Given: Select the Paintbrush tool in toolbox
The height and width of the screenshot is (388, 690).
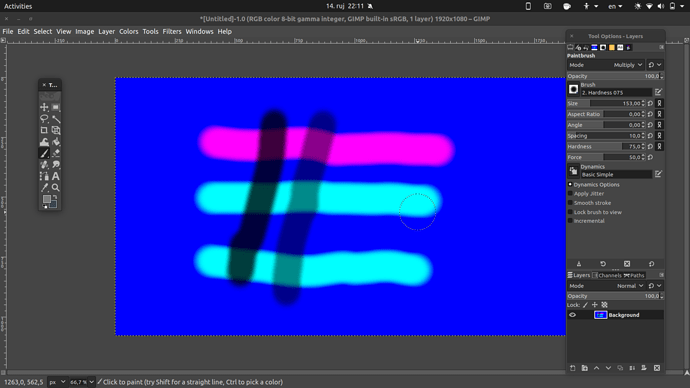Looking at the screenshot, I should pyautogui.click(x=44, y=153).
